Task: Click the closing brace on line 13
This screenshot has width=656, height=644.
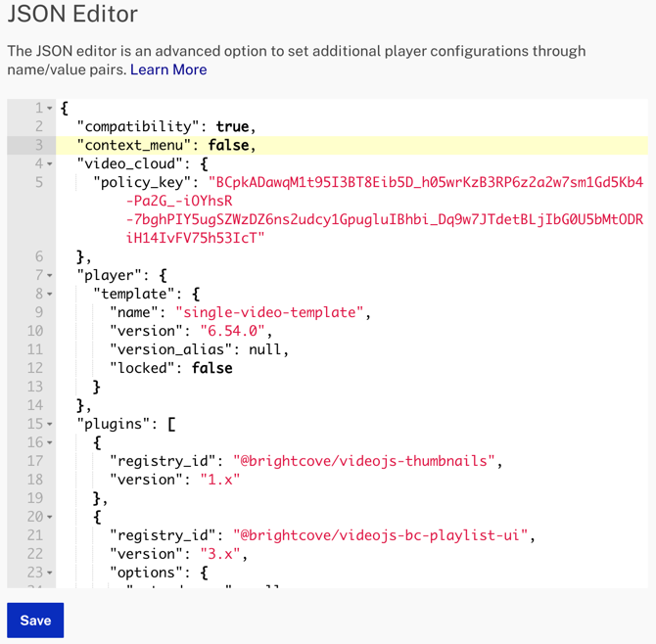Action: 97,387
